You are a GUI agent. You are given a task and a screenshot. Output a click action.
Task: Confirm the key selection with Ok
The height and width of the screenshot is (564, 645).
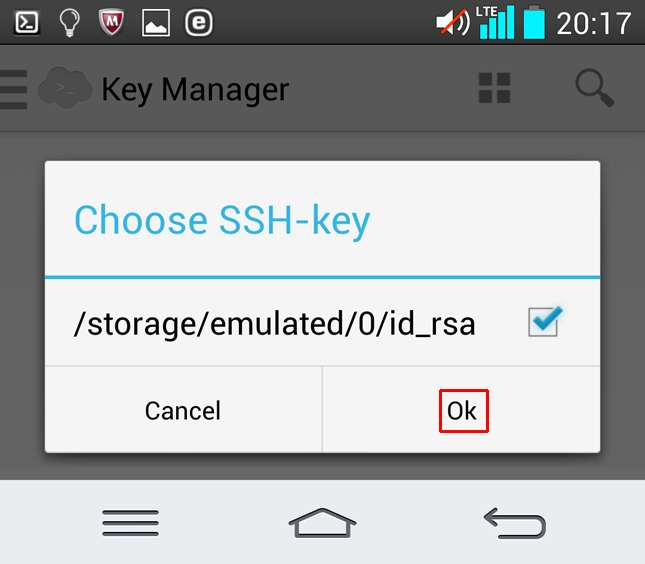point(462,410)
